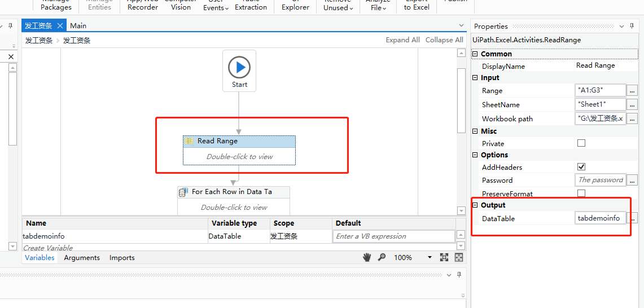Click Export to Excel ribbon button
Viewport: 644px width, 308px height.
point(417,4)
